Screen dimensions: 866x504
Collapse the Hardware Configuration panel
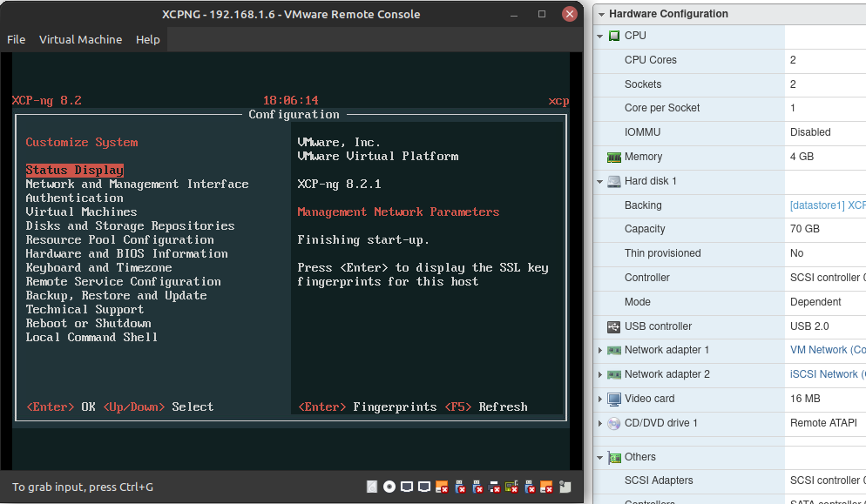pyautogui.click(x=601, y=14)
